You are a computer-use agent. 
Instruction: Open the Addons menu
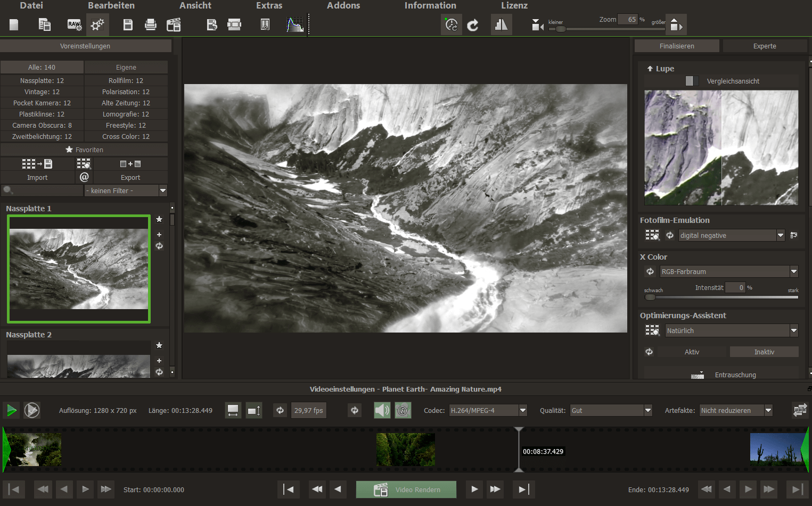click(343, 5)
